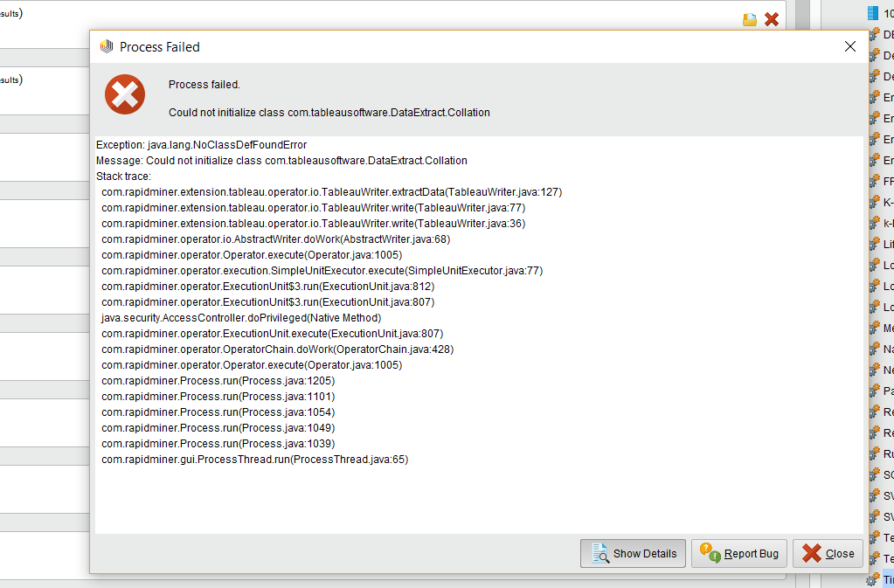Viewport: 894px width, 588px height.
Task: Click the Open File folder icon above the dialog
Action: pyautogui.click(x=749, y=18)
